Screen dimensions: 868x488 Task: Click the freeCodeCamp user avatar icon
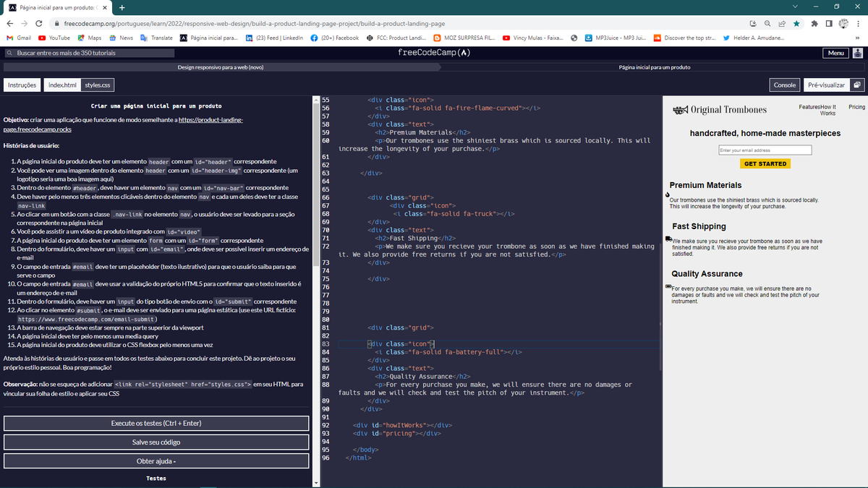click(x=858, y=53)
